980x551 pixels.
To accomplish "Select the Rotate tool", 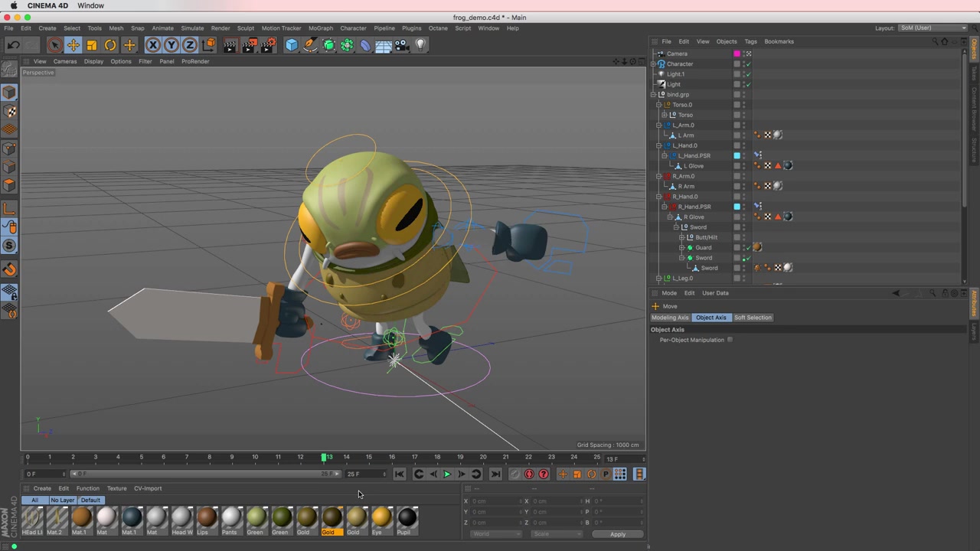I will pyautogui.click(x=109, y=44).
